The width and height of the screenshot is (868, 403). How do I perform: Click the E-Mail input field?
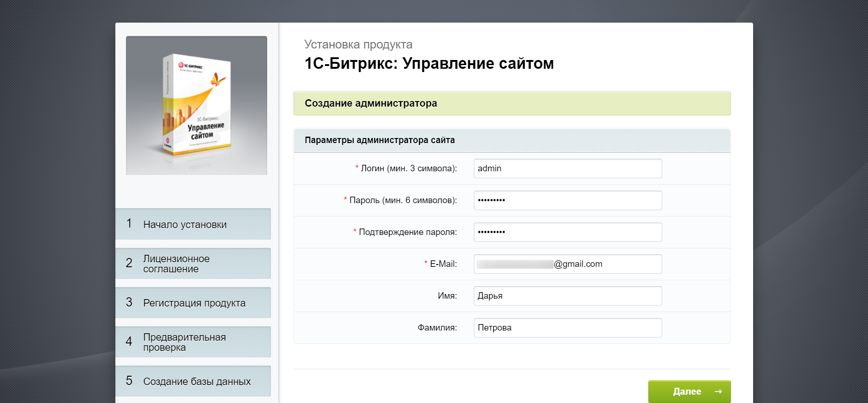[x=568, y=264]
